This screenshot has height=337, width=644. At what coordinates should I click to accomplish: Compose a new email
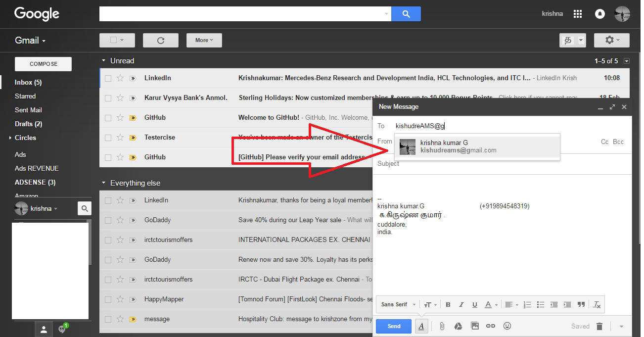click(43, 64)
